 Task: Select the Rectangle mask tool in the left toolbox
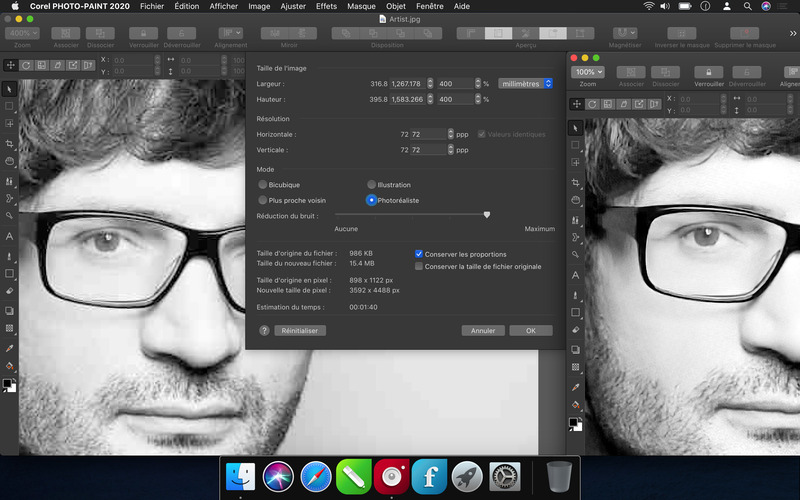(9, 106)
